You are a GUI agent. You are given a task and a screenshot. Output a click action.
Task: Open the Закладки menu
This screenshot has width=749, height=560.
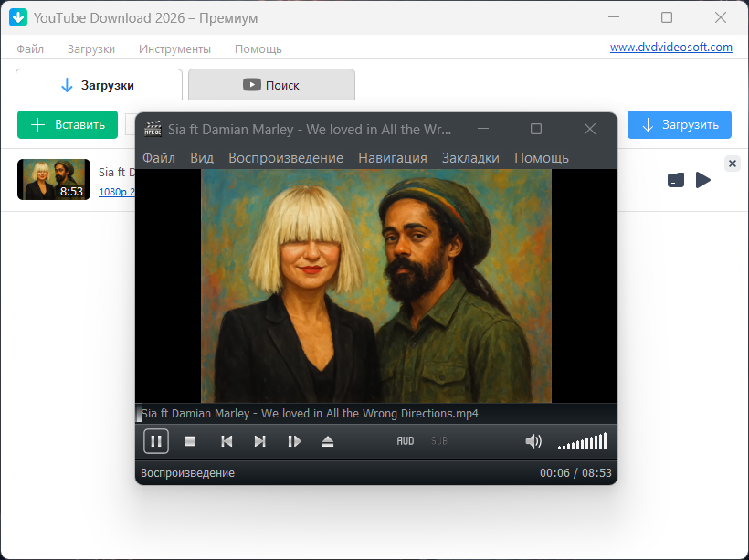click(470, 158)
